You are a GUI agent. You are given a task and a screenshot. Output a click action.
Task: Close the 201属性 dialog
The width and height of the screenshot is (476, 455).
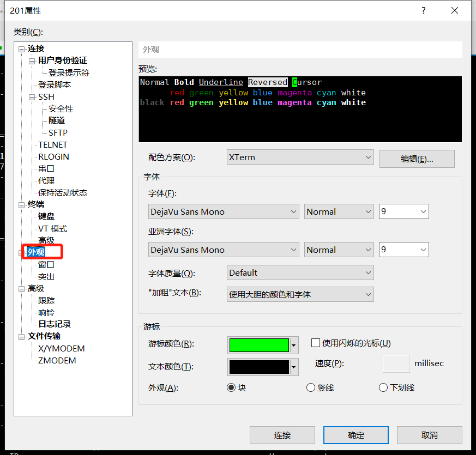454,10
